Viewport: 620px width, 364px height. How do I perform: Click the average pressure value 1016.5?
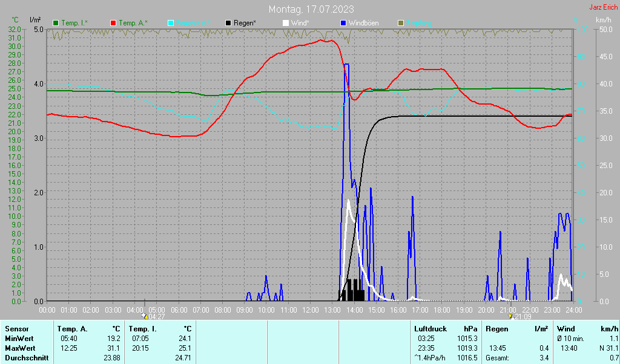467,358
